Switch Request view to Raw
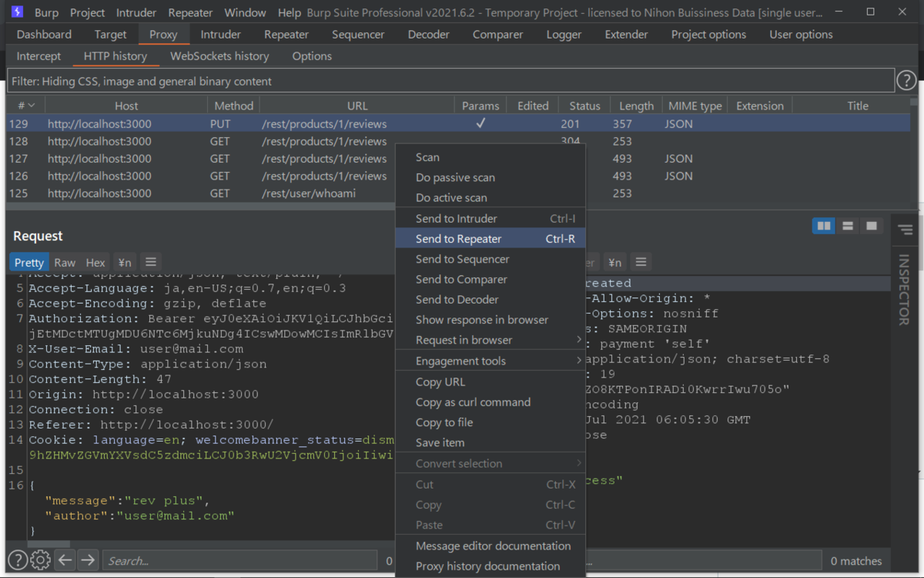 tap(65, 262)
